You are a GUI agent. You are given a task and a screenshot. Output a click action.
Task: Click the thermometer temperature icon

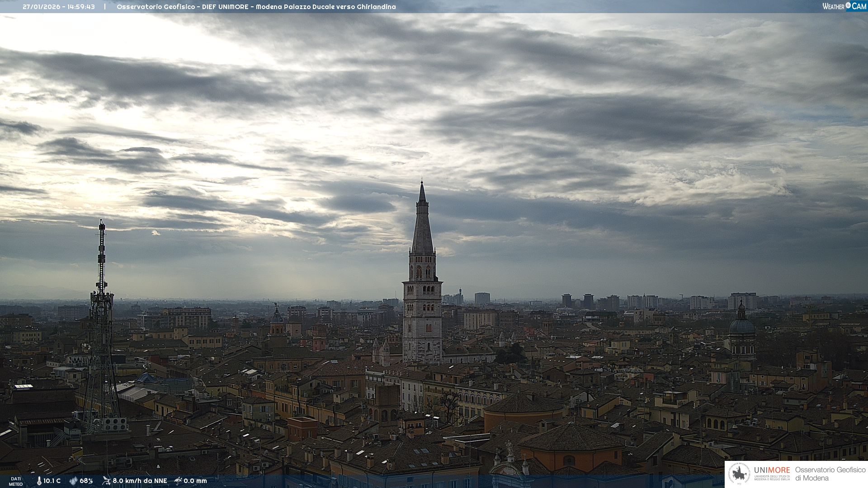39,481
